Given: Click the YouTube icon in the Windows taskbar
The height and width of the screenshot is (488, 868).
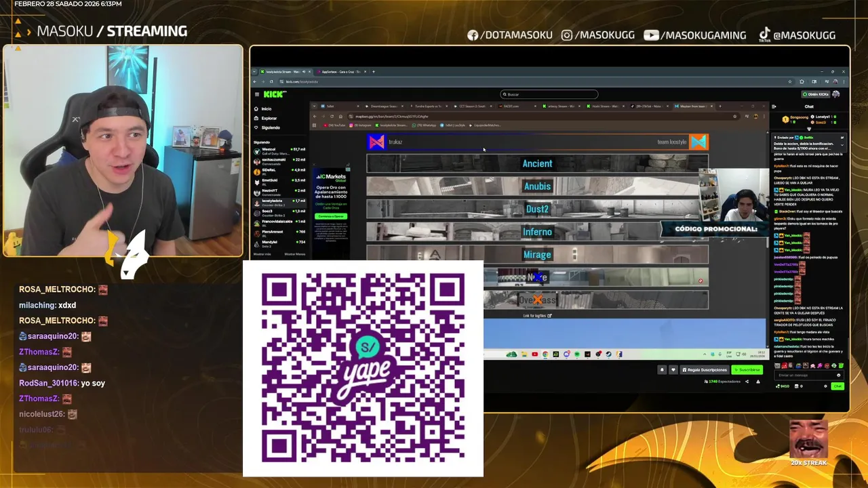Looking at the screenshot, I should (534, 354).
